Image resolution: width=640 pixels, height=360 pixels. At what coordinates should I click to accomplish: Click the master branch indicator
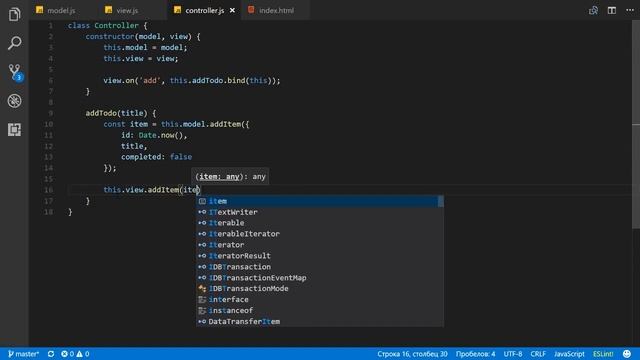pos(23,354)
